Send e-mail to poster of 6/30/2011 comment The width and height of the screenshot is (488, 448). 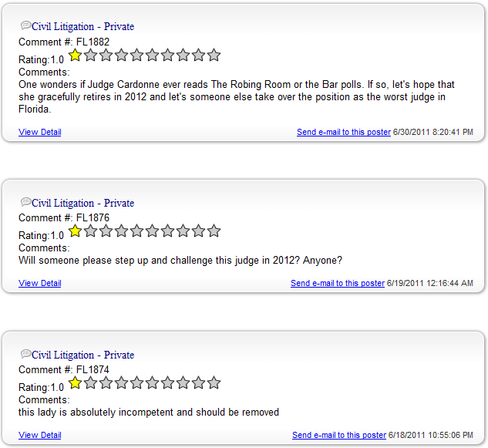pyautogui.click(x=344, y=132)
